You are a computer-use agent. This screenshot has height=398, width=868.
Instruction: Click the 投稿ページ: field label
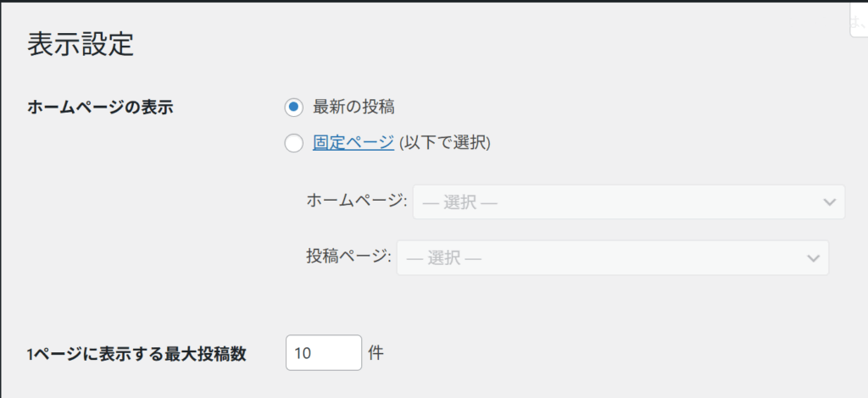[349, 257]
